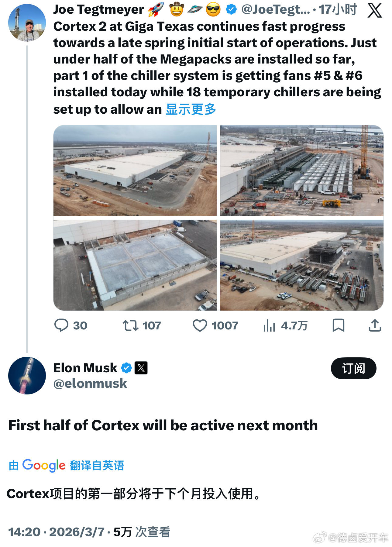Select the X affiliate badge next to Elon Musk

[x=142, y=368]
